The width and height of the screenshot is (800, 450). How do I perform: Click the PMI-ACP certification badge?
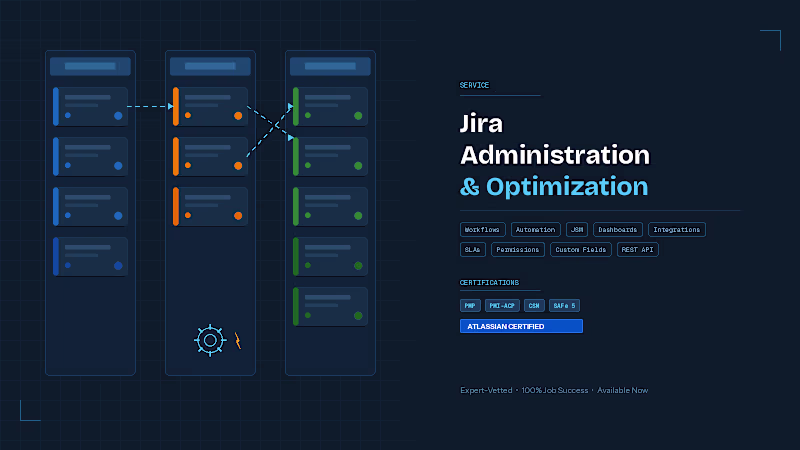click(502, 306)
